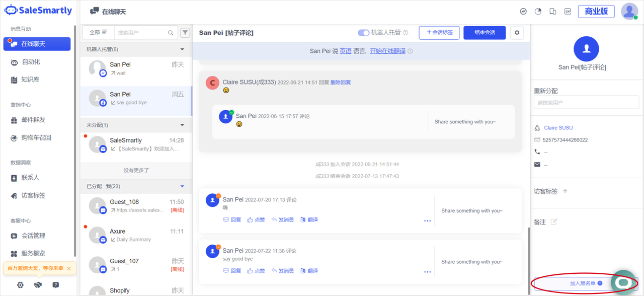Toggle the 机器人托管 switch
Viewport: 644px width, 296px height.
click(x=363, y=33)
